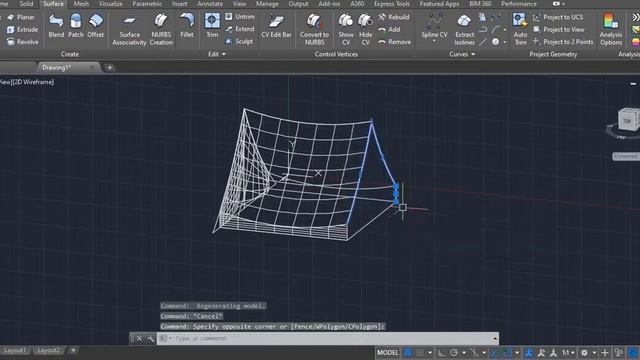Click the viewport visual style label 2D Wireframe
This screenshot has height=360, width=640.
click(33, 82)
